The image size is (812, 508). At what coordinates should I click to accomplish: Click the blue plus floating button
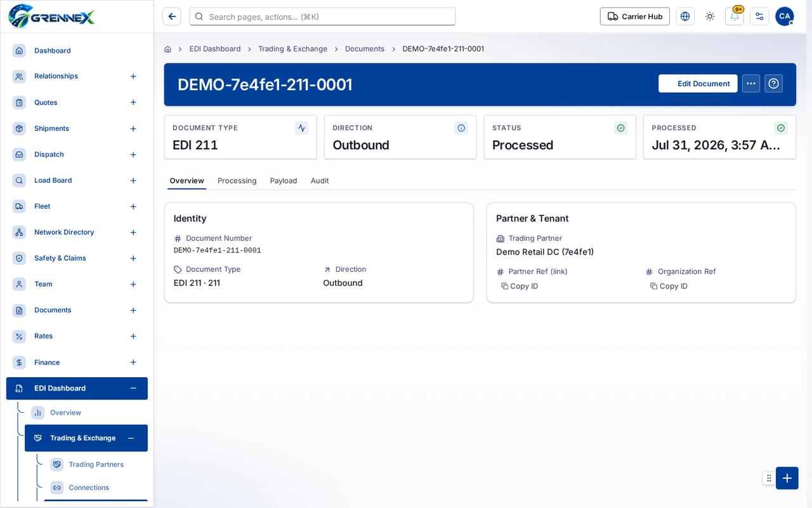click(x=787, y=478)
